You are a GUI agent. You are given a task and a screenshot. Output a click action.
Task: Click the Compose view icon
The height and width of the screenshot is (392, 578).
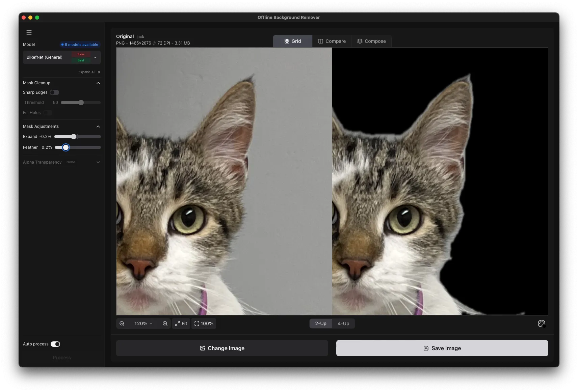[x=360, y=41]
